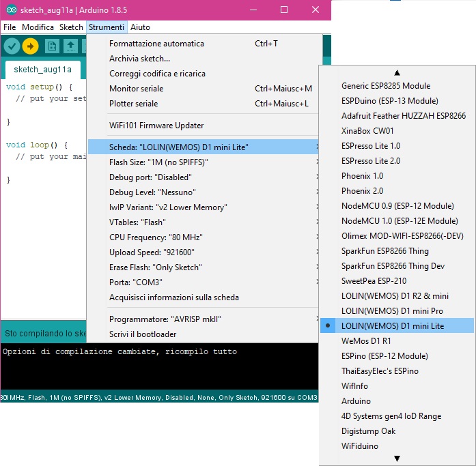
Task: Select 4D Systems gen4 IoD Range board
Action: 397,416
